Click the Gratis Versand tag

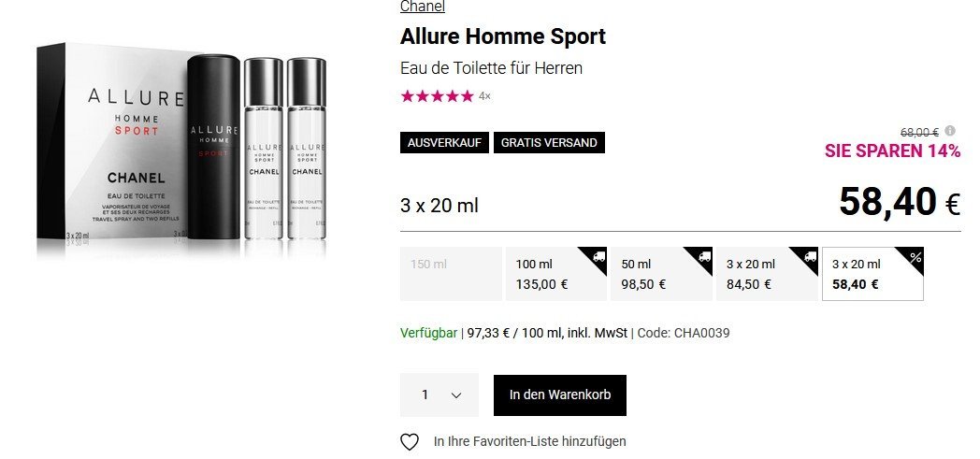point(549,142)
